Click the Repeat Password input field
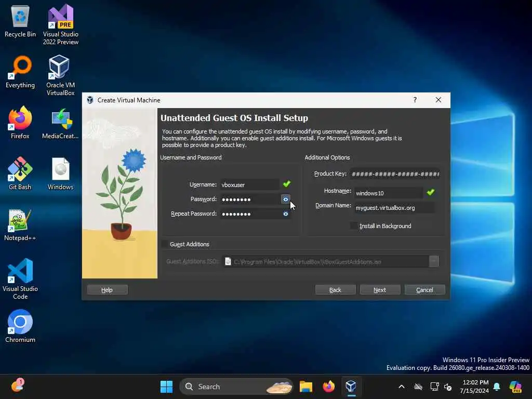 click(x=250, y=214)
